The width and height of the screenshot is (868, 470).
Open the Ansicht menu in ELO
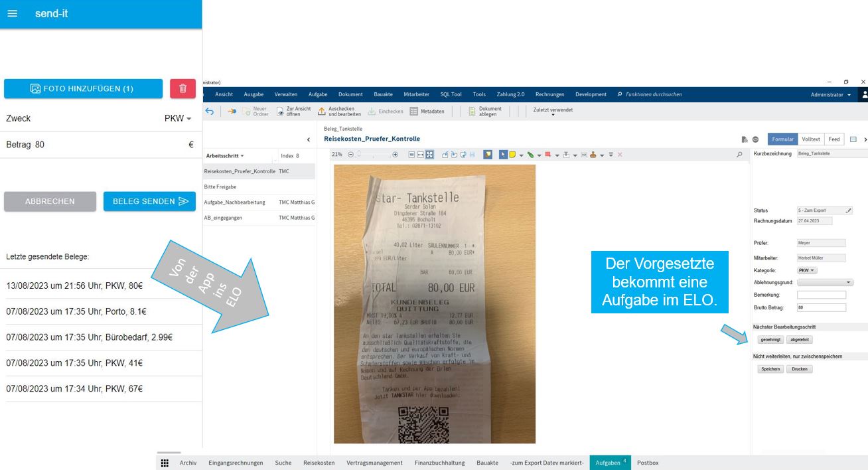coord(224,94)
